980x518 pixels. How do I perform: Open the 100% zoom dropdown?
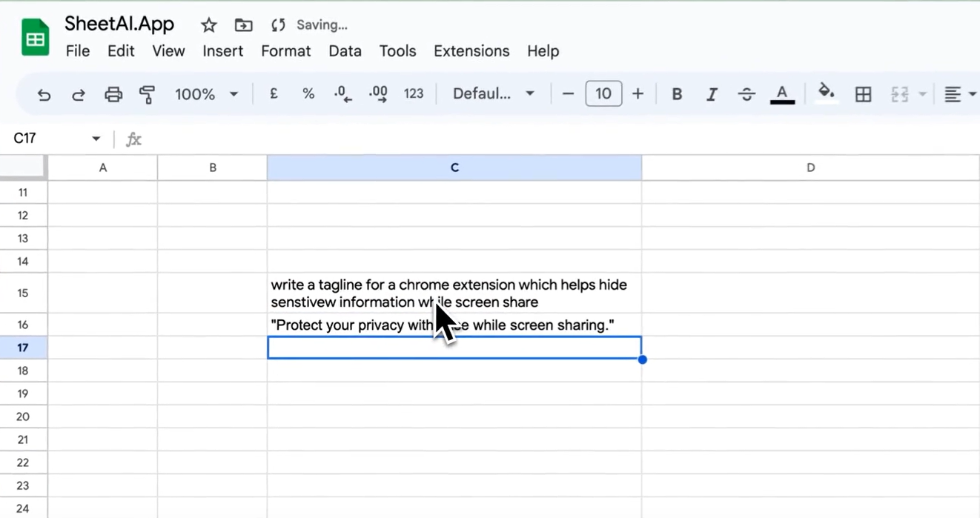[206, 94]
